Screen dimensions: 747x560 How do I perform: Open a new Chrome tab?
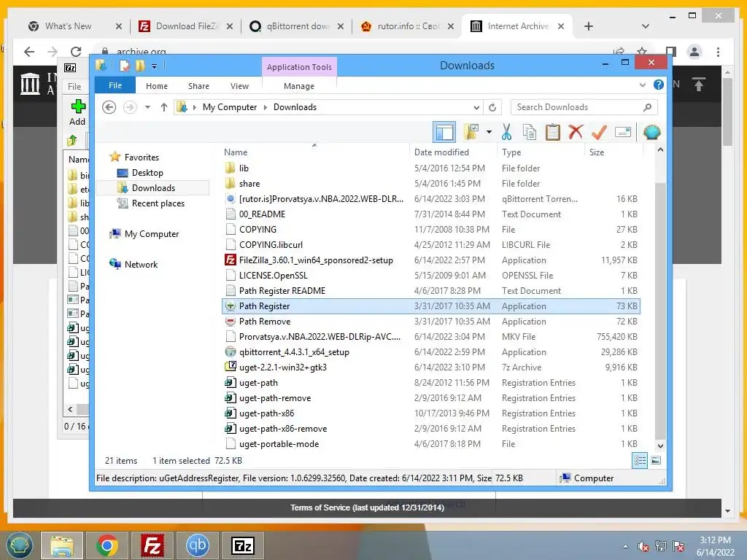(x=589, y=26)
